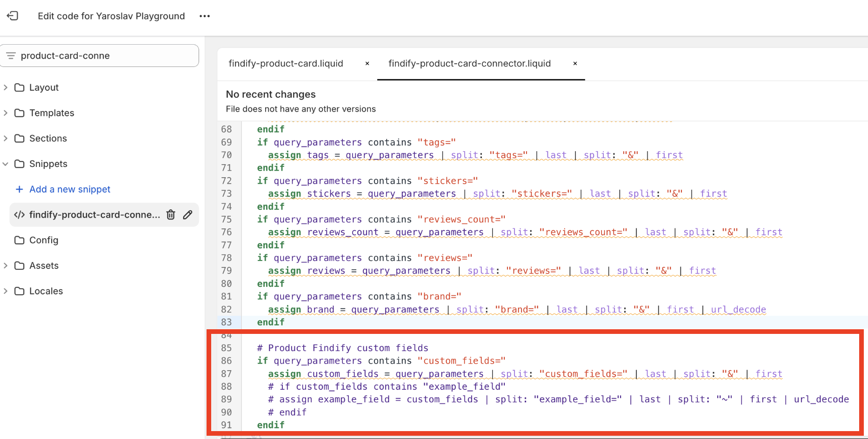
Task: Open the Locales folder
Action: (46, 291)
